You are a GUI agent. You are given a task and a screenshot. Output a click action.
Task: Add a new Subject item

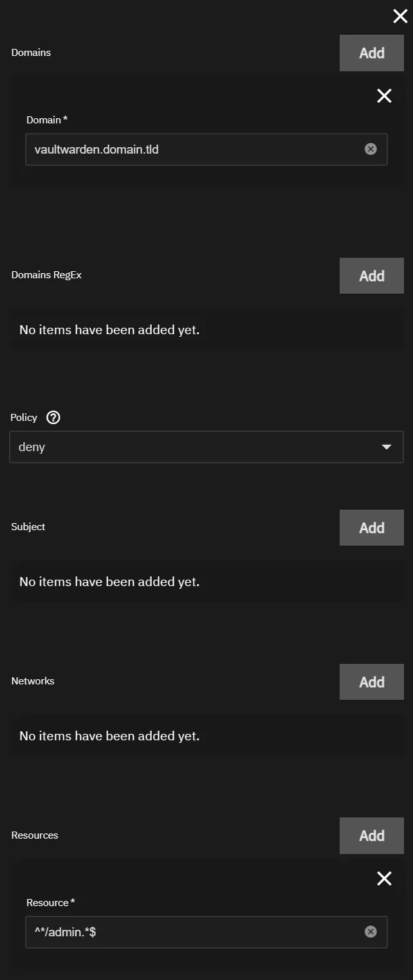(x=371, y=528)
